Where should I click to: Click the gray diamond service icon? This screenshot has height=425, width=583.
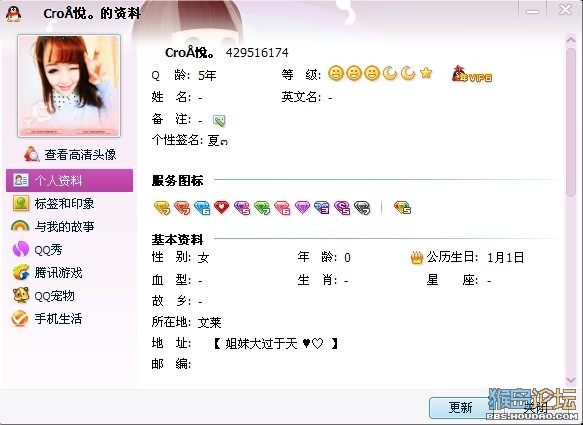pos(362,207)
